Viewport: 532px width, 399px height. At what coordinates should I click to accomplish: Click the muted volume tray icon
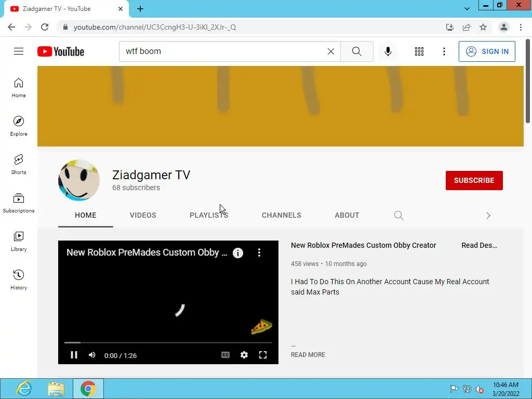point(480,389)
